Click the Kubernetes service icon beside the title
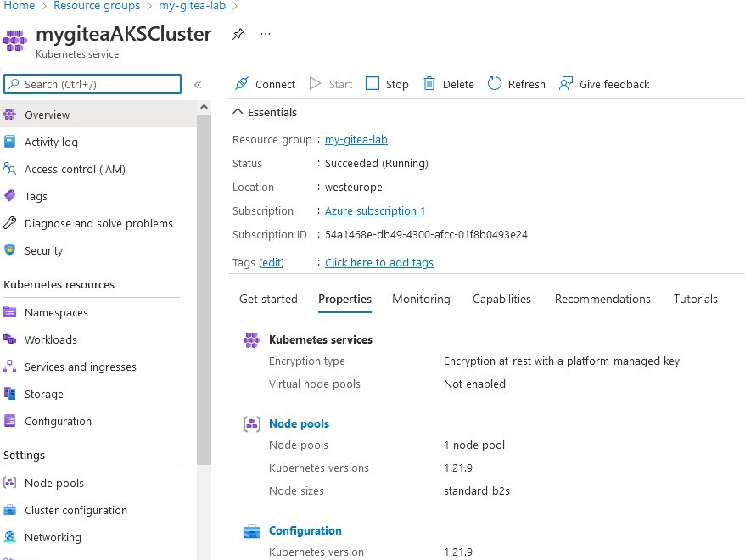This screenshot has width=745, height=560. [15, 41]
